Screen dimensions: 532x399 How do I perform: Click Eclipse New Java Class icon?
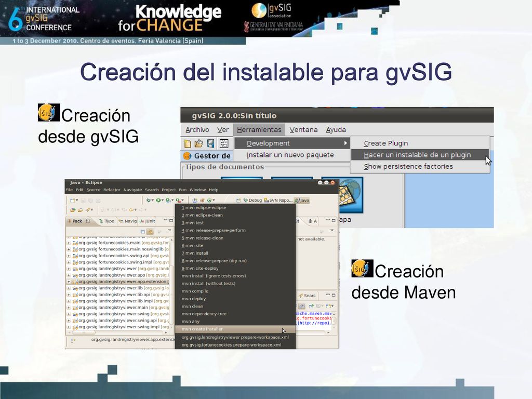pos(209,201)
